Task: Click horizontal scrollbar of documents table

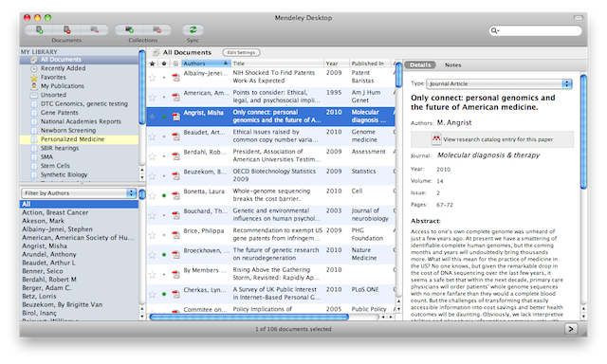Action: tap(248, 317)
